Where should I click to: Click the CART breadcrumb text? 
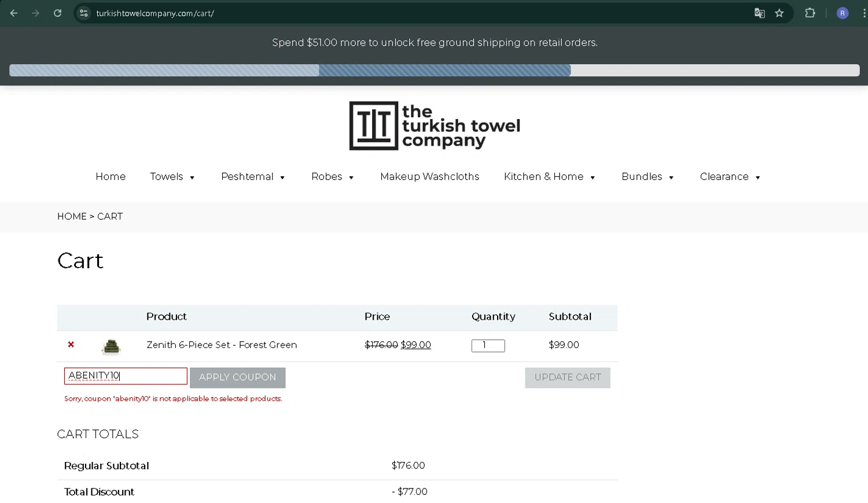[110, 216]
